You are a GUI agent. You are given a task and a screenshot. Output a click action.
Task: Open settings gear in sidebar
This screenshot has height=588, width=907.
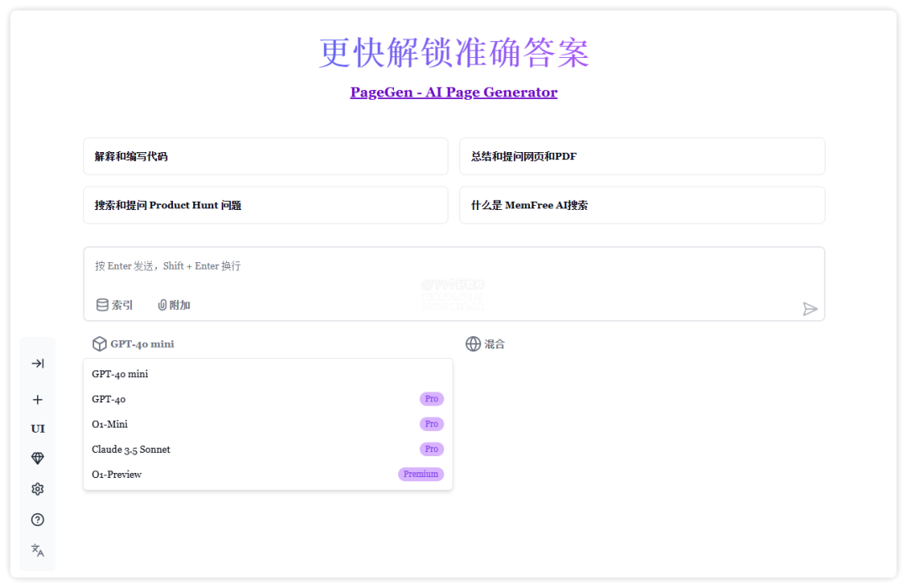coord(38,489)
